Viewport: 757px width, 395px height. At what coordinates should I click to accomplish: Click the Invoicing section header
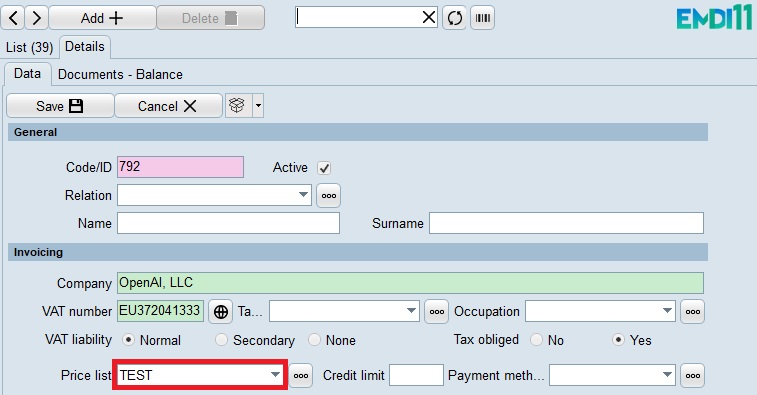tap(358, 252)
